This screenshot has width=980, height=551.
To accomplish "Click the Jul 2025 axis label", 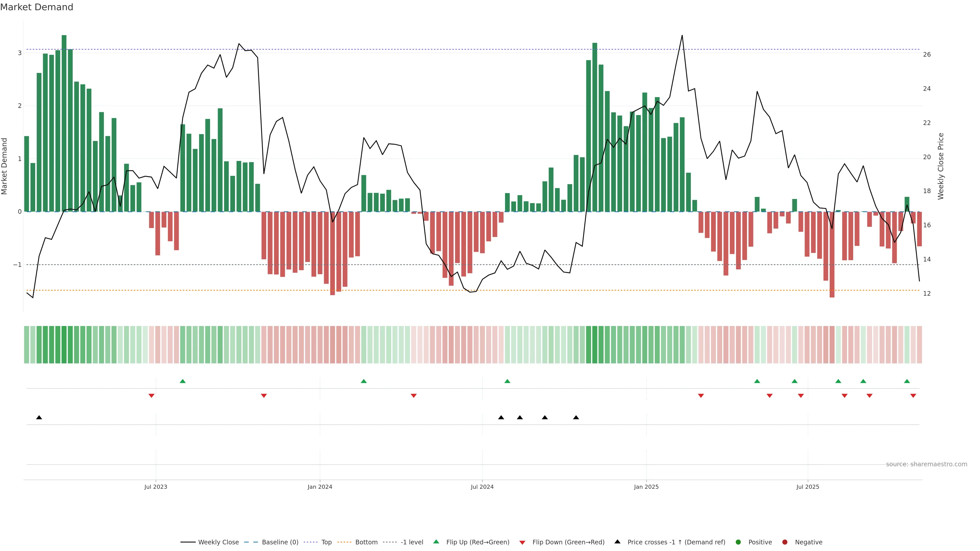I will click(808, 487).
